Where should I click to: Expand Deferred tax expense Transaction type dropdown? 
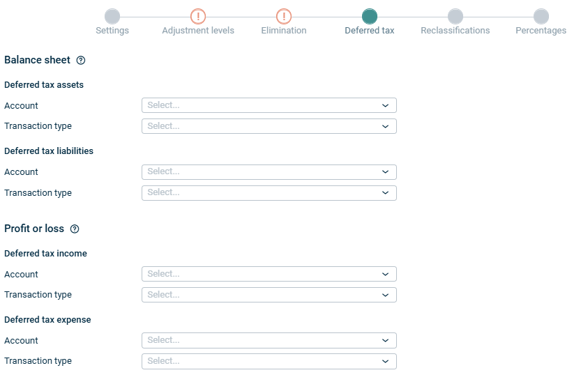coord(269,361)
